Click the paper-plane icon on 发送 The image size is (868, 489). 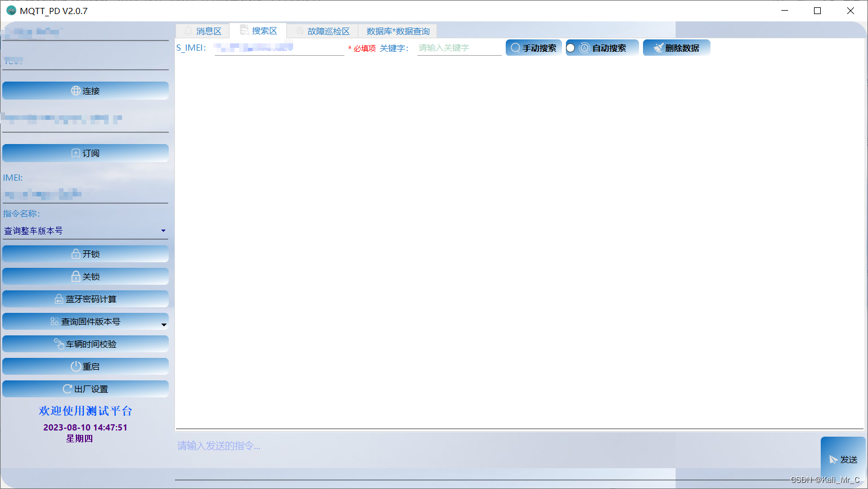coord(834,460)
